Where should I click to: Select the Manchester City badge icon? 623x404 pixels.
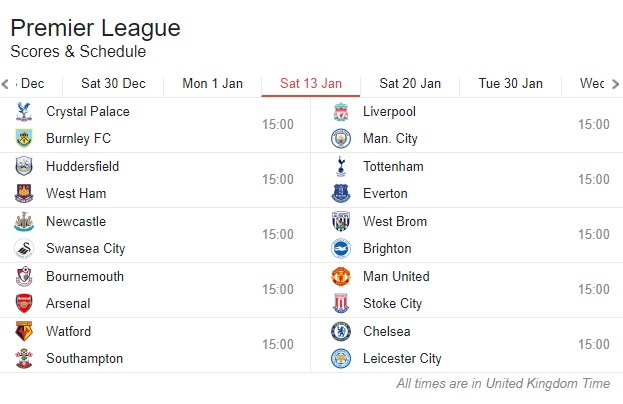[341, 139]
